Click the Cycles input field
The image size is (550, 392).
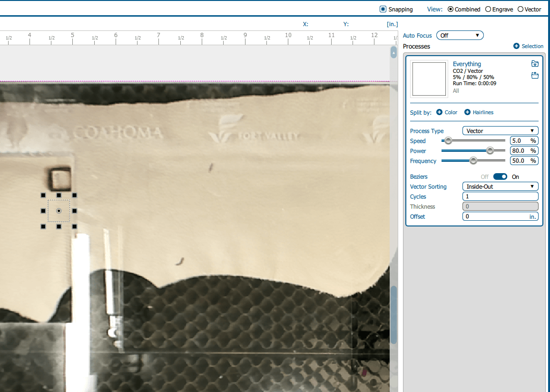[x=500, y=196]
